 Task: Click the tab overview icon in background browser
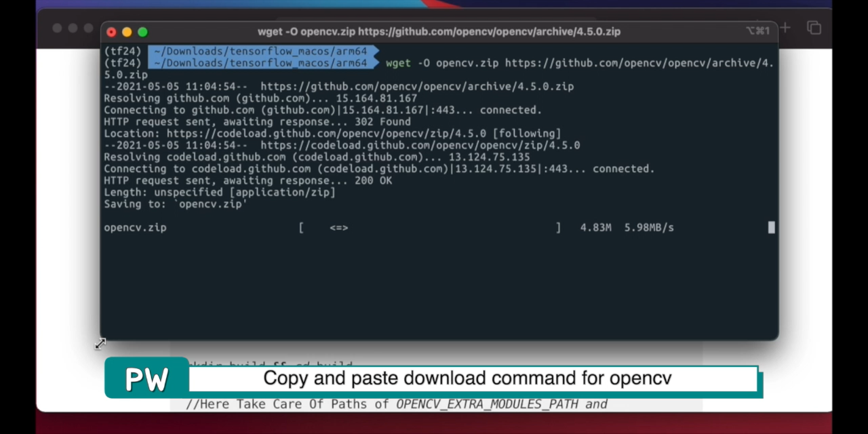(x=814, y=28)
